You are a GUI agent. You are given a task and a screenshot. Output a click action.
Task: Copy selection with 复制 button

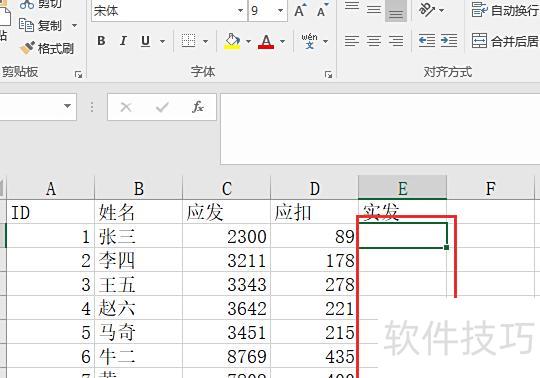click(x=41, y=25)
